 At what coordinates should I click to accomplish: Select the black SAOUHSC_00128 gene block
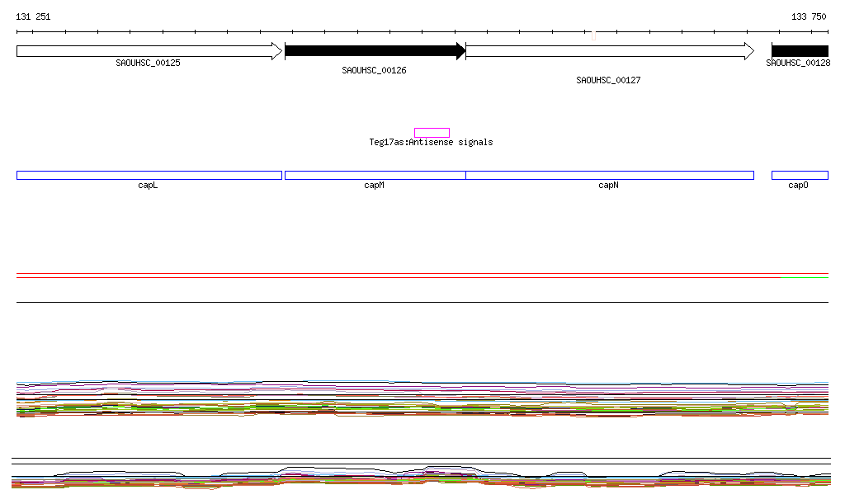pos(799,51)
